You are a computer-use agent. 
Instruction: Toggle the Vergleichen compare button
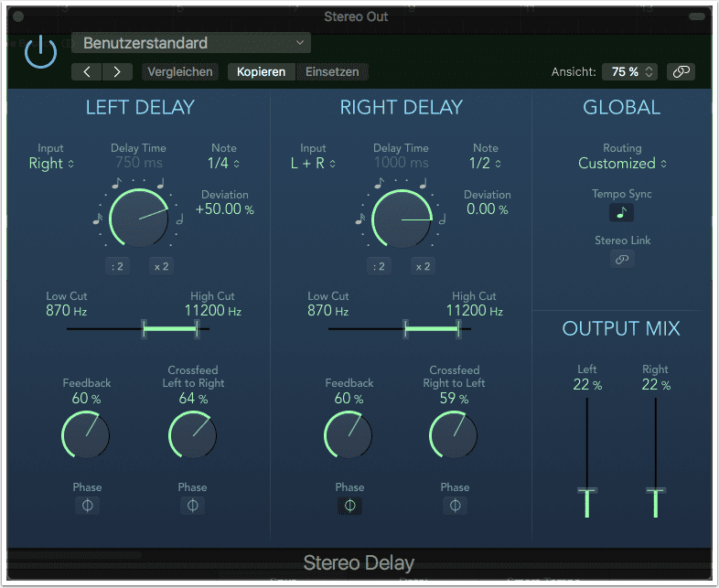tap(180, 71)
